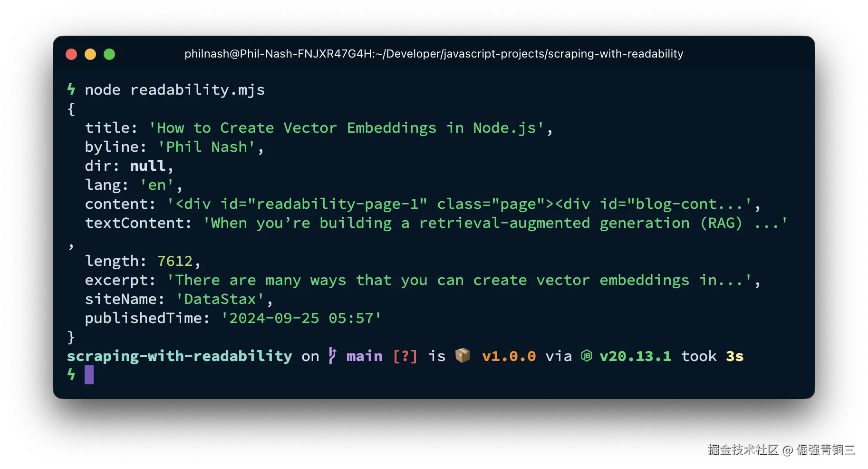
Task: Select the yellow length value 7612
Action: [x=175, y=261]
